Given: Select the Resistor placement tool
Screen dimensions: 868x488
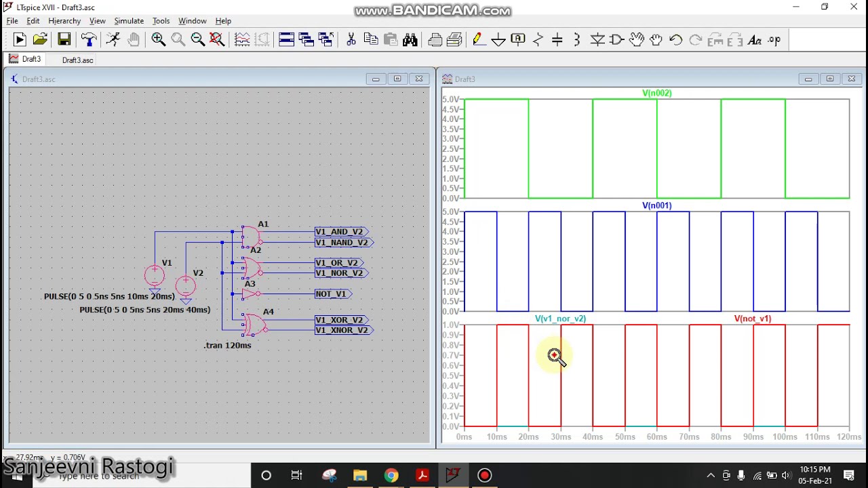Looking at the screenshot, I should coord(538,40).
